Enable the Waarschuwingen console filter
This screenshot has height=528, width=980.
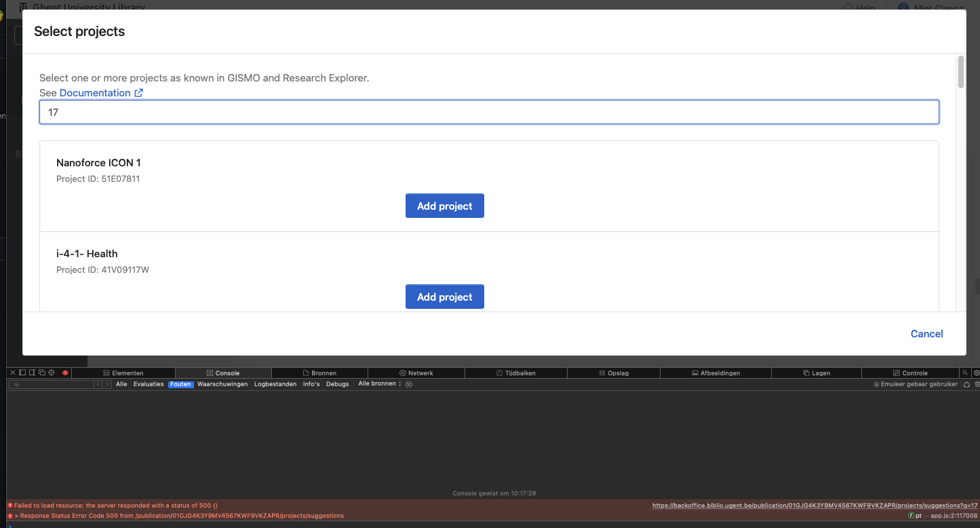(222, 384)
